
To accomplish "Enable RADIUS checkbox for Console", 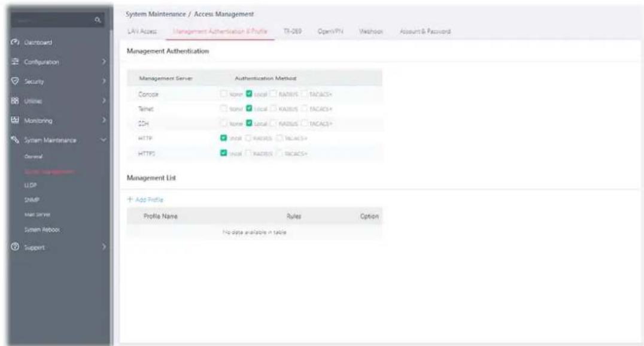I will point(273,94).
